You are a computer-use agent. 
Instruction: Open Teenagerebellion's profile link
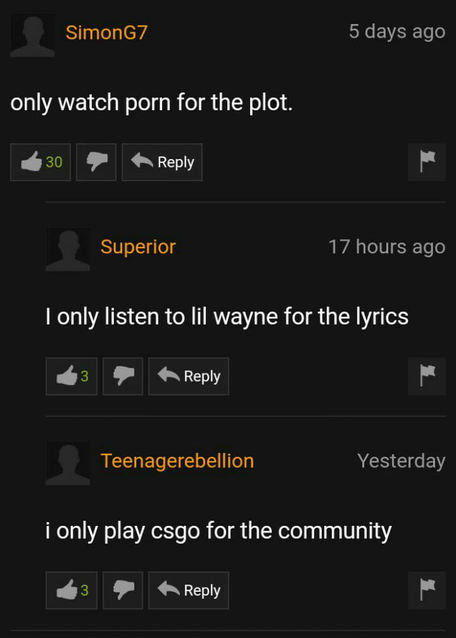tap(177, 461)
